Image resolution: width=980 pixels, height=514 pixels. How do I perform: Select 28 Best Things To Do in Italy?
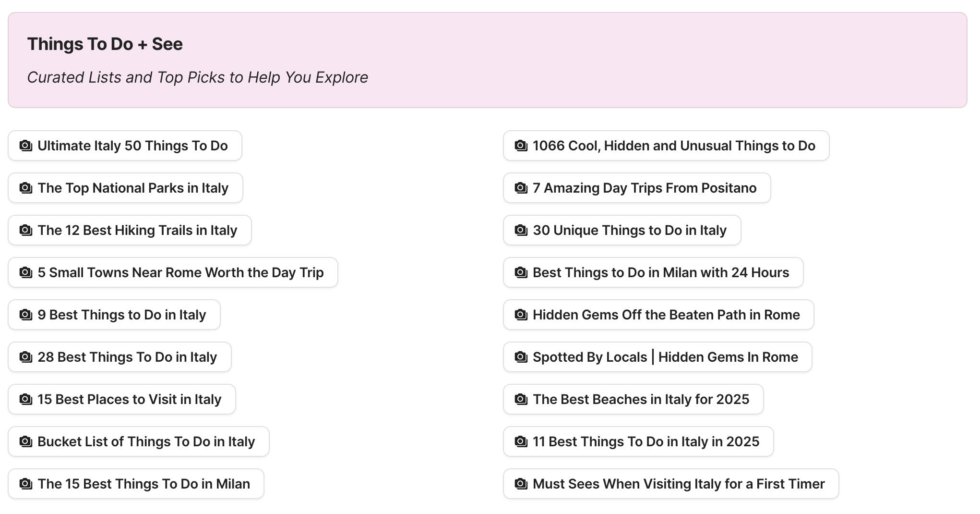120,357
